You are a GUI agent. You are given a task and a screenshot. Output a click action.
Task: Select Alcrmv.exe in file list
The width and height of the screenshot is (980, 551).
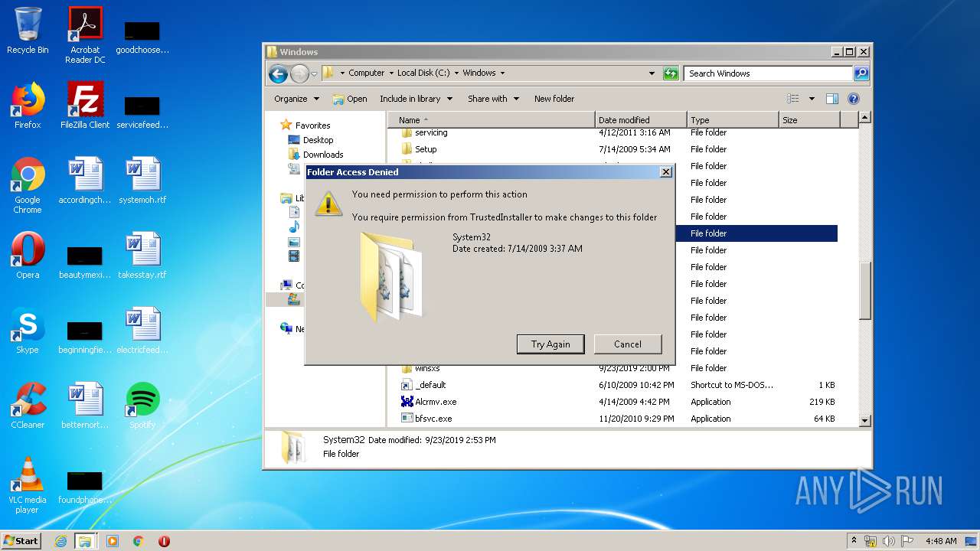(619, 402)
